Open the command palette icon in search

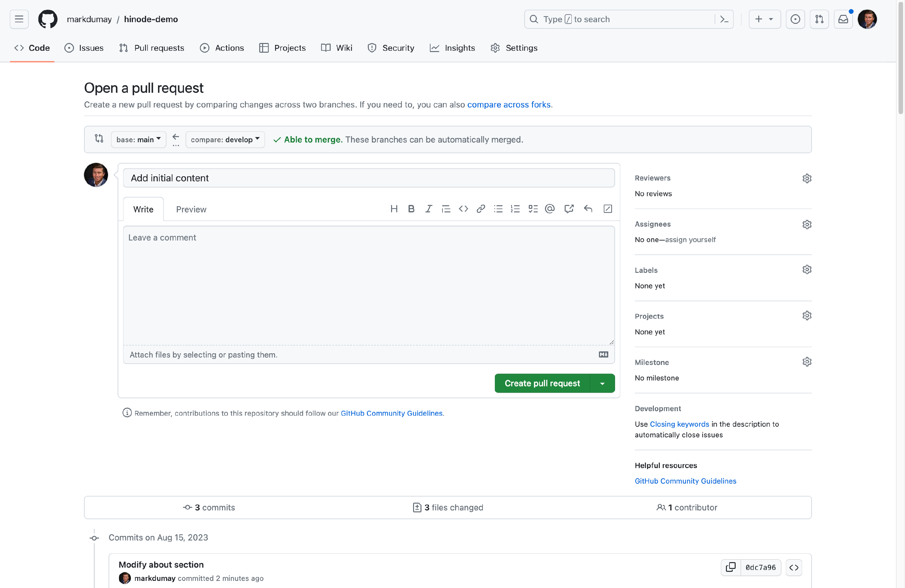724,19
